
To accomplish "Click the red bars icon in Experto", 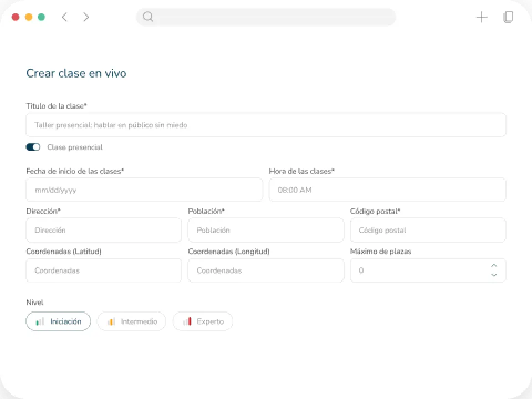I will [187, 321].
